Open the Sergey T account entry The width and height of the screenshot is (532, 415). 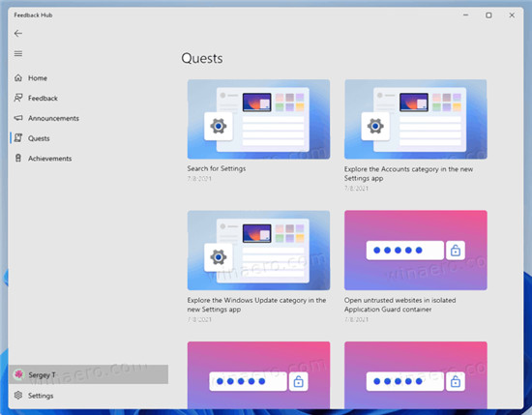tap(89, 374)
